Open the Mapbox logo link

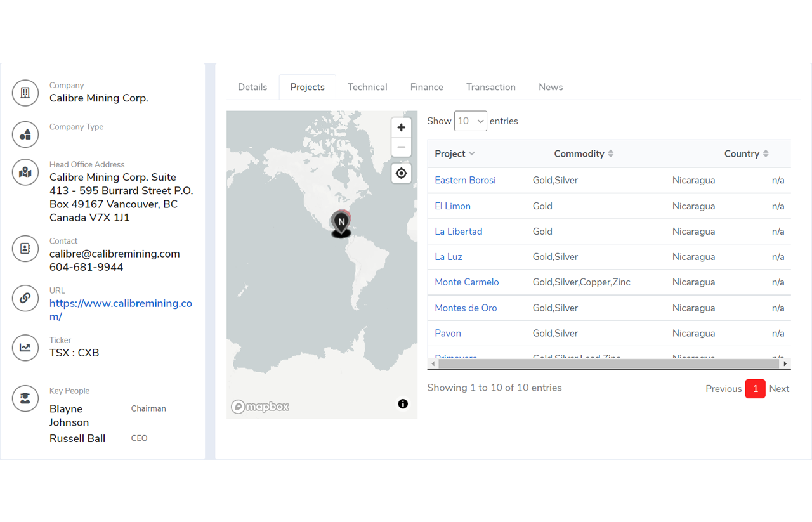(x=260, y=407)
